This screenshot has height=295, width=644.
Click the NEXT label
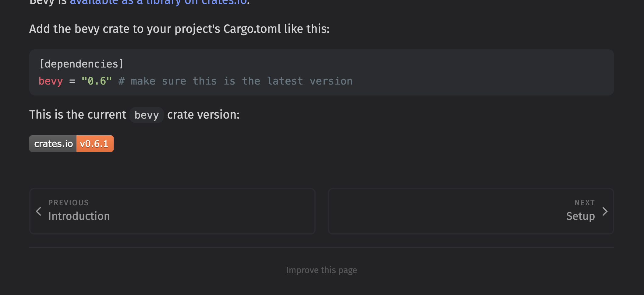(585, 203)
